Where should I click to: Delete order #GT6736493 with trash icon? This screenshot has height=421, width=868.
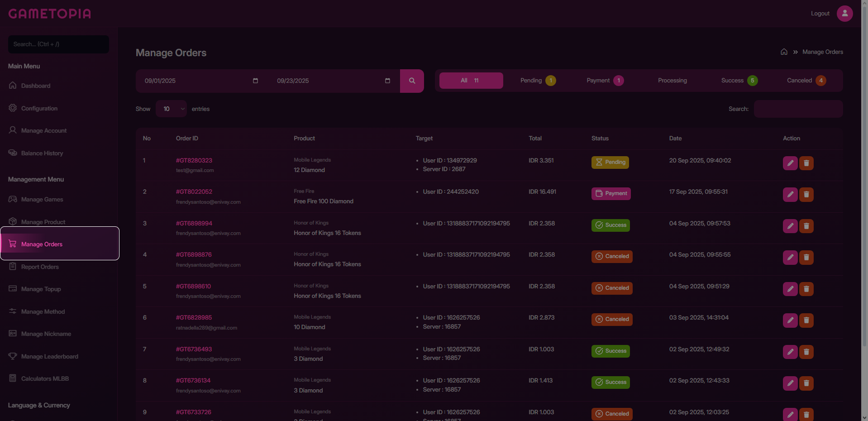coord(806,352)
